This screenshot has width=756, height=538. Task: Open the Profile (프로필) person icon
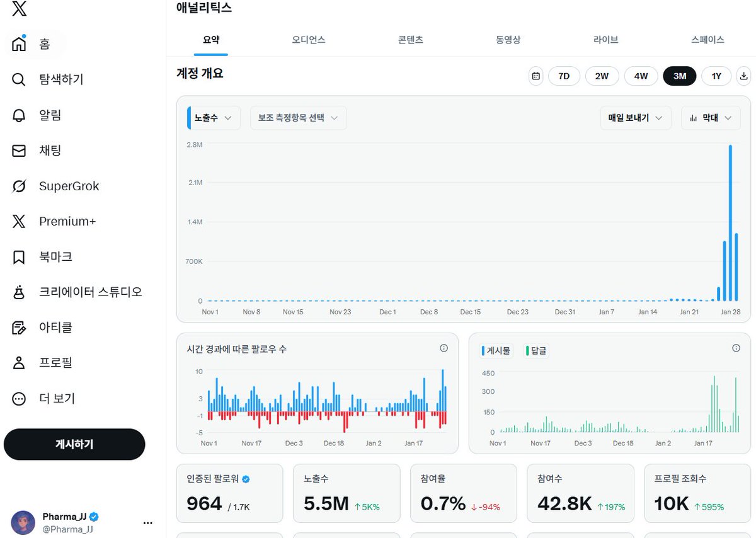19,363
